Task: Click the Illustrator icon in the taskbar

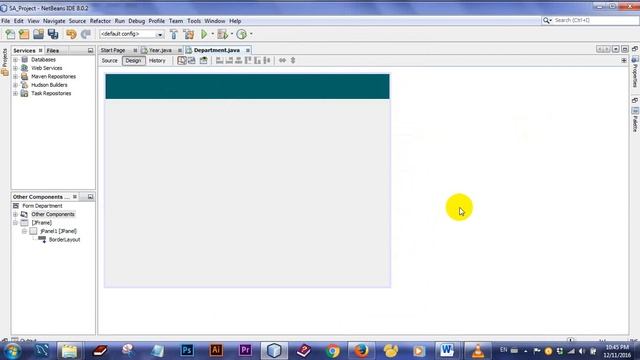Action: [x=216, y=350]
